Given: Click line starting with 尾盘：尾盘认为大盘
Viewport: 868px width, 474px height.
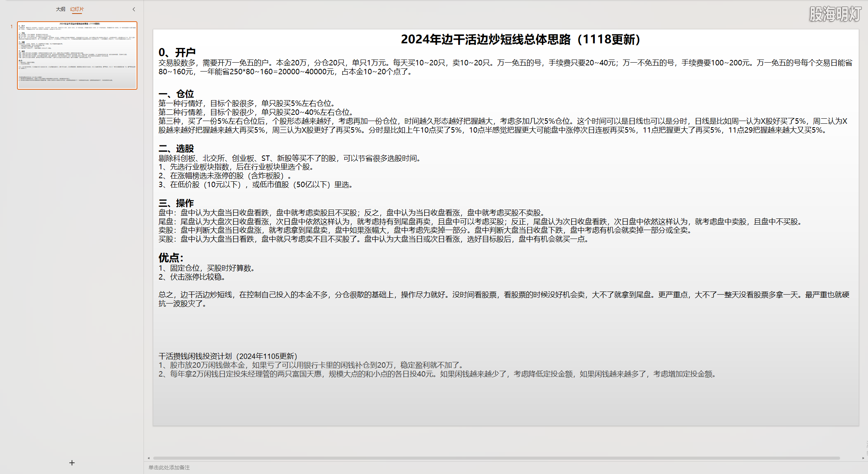Looking at the screenshot, I should (481, 222).
